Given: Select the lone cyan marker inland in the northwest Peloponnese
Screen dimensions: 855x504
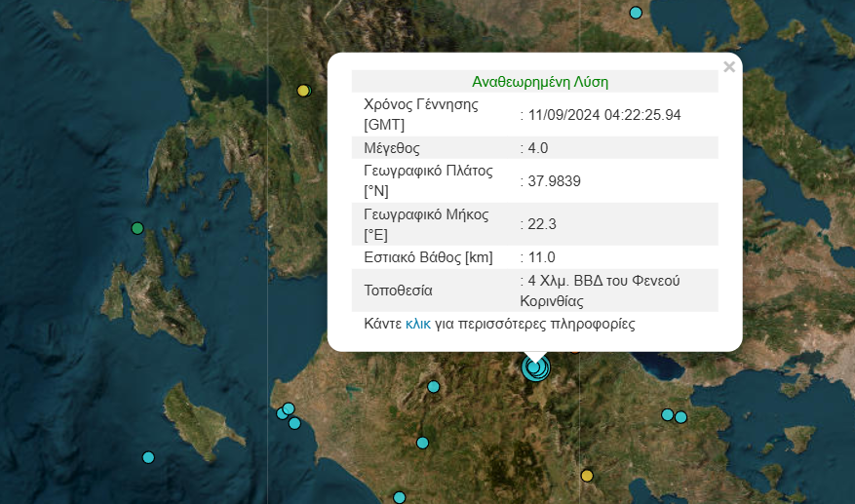Looking at the screenshot, I should (x=434, y=387).
